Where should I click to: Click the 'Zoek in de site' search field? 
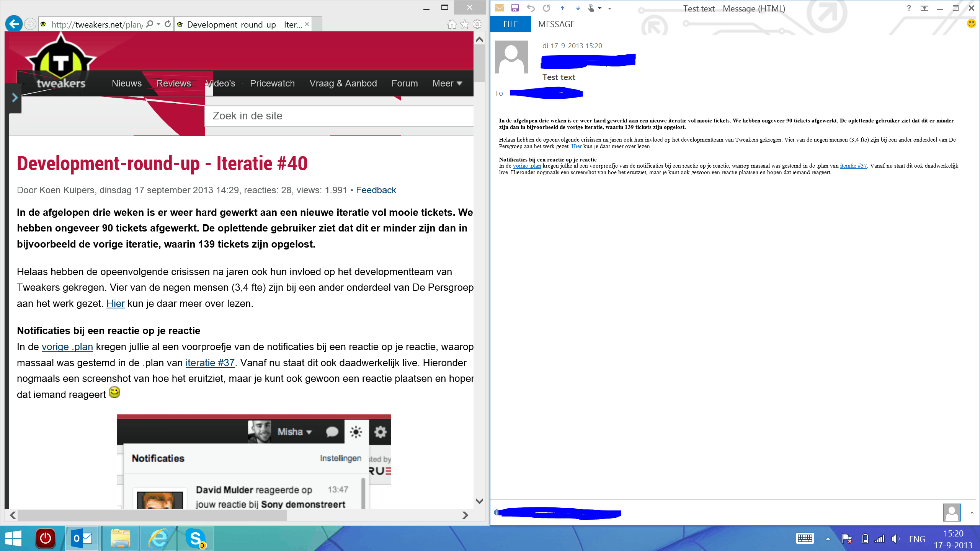(339, 116)
